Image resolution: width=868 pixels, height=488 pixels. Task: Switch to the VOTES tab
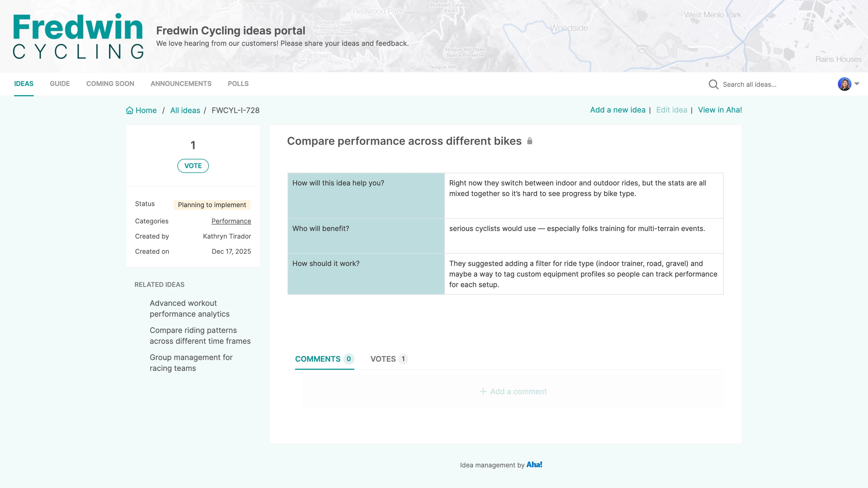point(384,359)
